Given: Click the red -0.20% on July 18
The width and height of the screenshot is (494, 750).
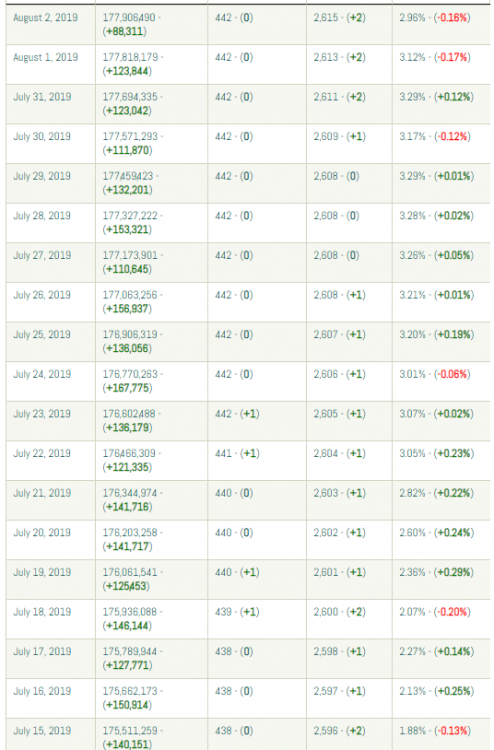Looking at the screenshot, I should click(x=452, y=612).
